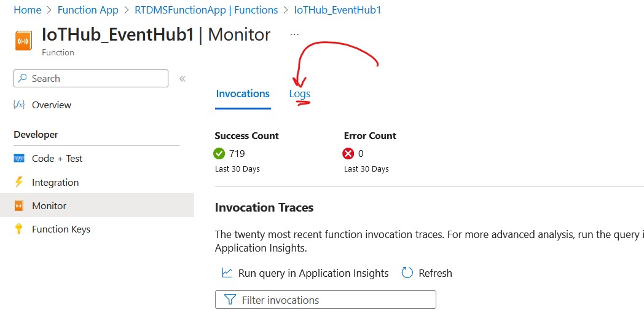
Task: Open RTDMSFunctionApp | Functions breadcrumb
Action: click(206, 10)
